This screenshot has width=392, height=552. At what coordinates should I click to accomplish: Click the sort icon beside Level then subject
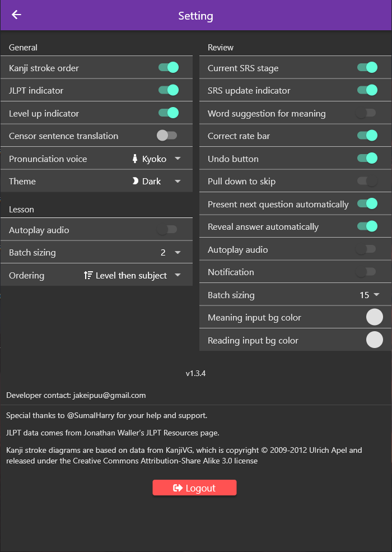pyautogui.click(x=88, y=275)
